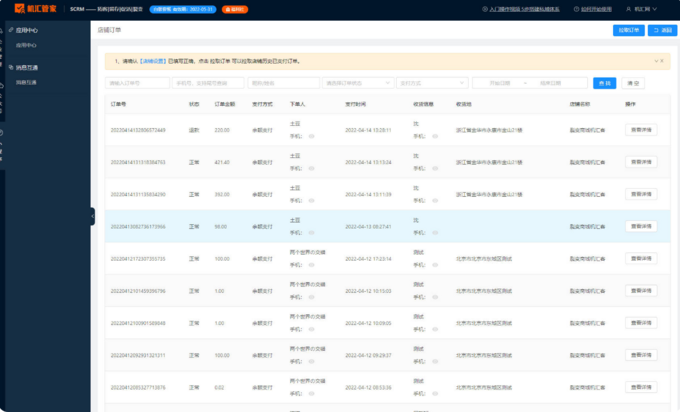Open the 店铺设置 link in notice

153,61
